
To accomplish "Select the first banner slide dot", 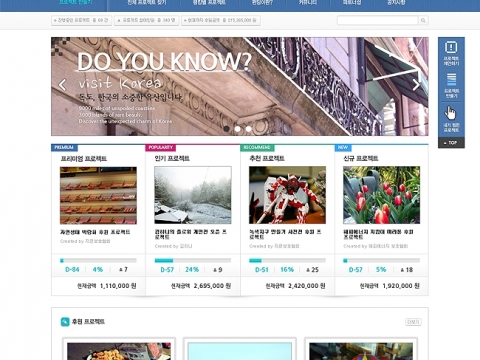I will (227, 129).
